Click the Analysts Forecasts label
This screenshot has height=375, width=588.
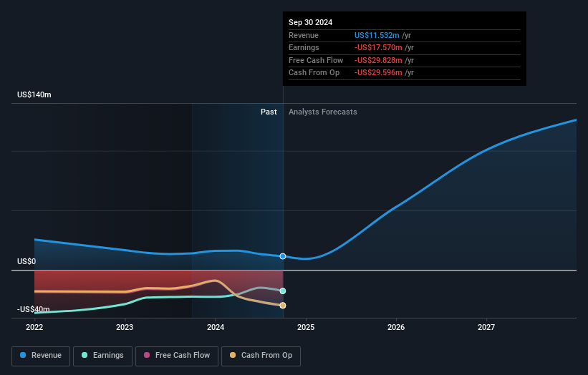(323, 112)
